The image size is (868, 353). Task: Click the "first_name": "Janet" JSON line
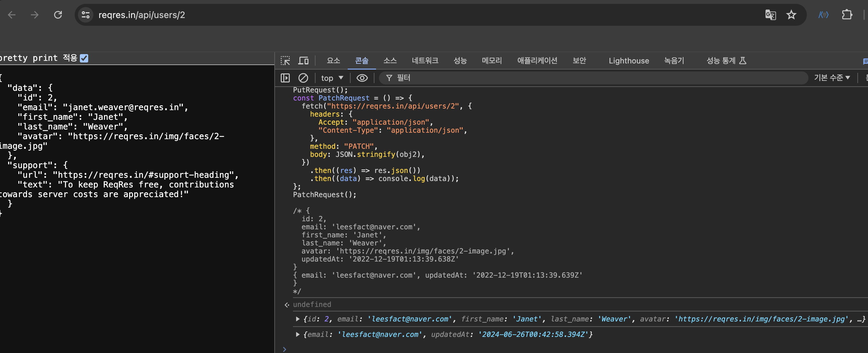(72, 117)
